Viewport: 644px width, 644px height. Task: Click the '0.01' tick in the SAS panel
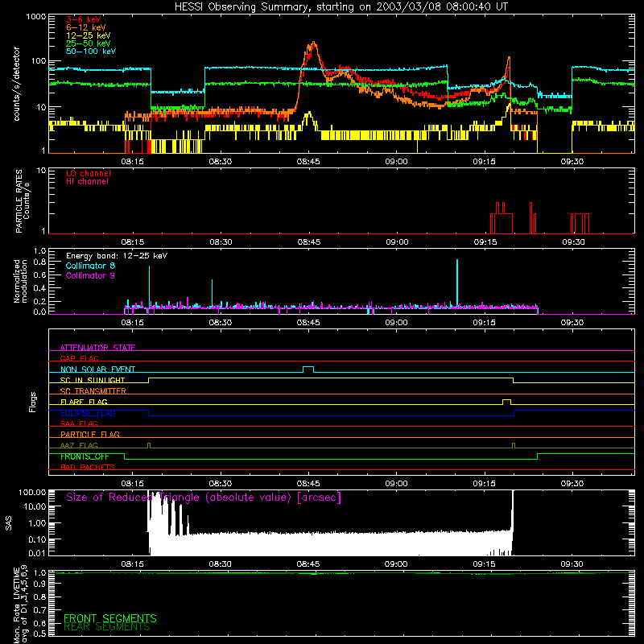tap(37, 553)
